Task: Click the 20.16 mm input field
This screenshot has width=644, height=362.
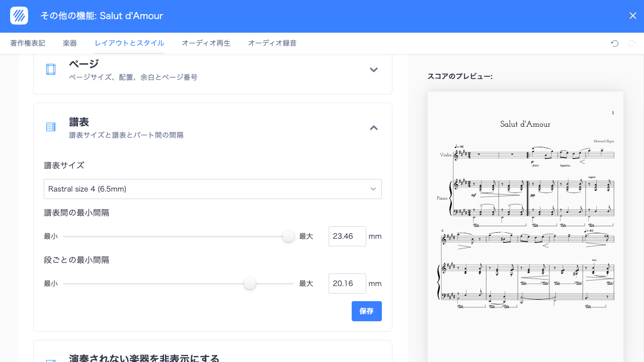Action: [347, 283]
